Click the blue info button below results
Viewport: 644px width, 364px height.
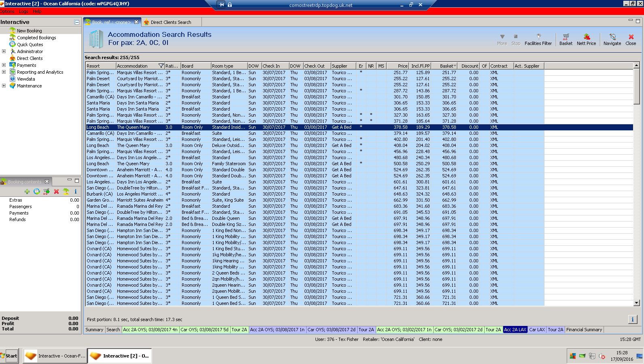633,319
